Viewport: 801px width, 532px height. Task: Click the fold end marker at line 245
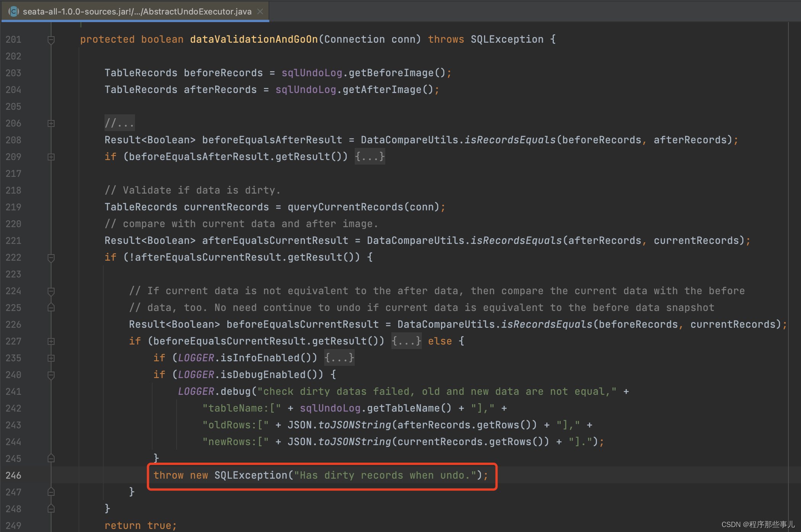click(51, 458)
